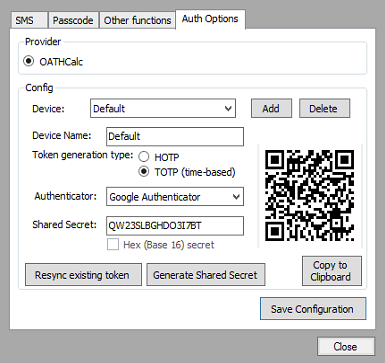Select the Auth Options tab

[210, 19]
